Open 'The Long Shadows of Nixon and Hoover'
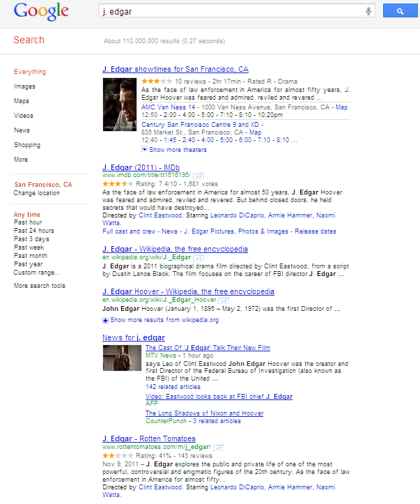This screenshot has width=420, height=504. (204, 413)
